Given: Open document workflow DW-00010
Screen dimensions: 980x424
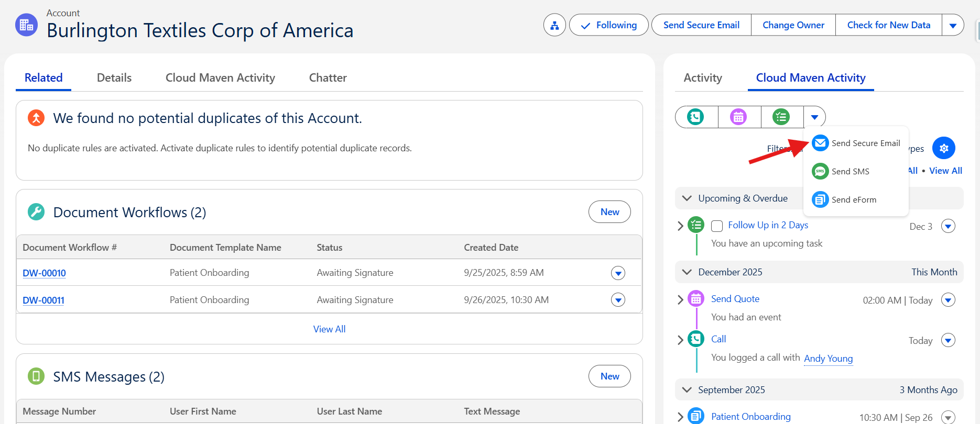Looking at the screenshot, I should (44, 273).
